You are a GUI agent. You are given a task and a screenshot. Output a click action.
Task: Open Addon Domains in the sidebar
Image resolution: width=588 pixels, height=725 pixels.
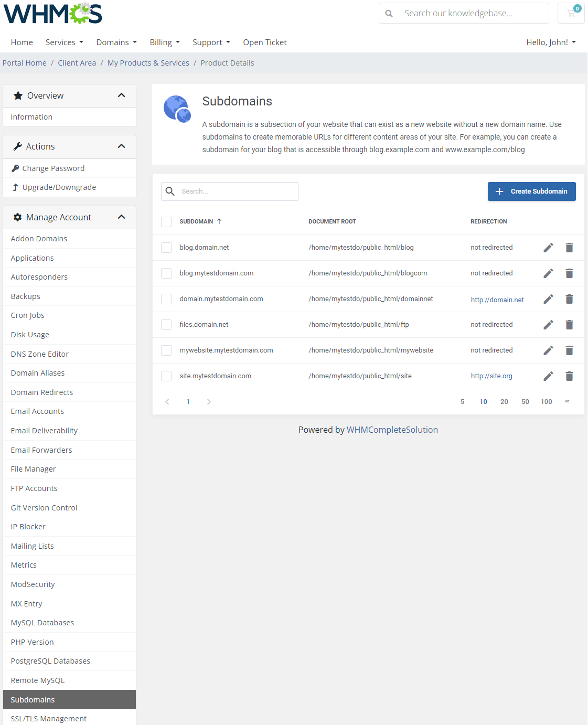pos(69,239)
